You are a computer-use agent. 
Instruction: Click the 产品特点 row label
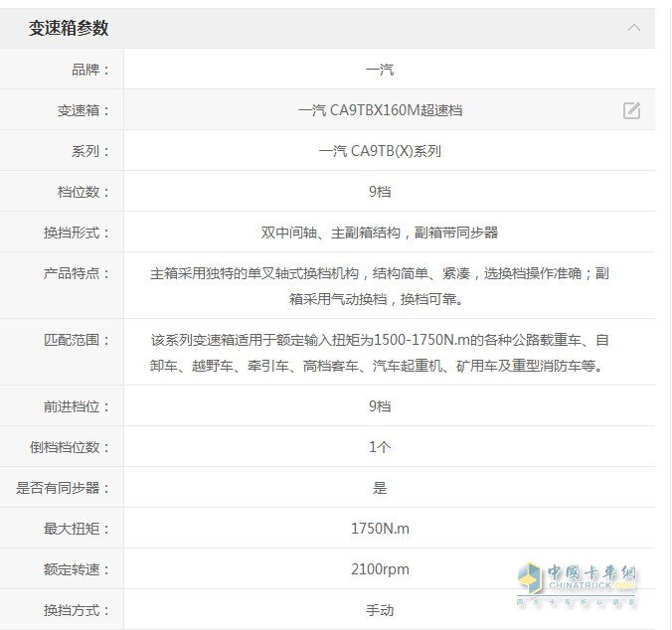pyautogui.click(x=78, y=273)
